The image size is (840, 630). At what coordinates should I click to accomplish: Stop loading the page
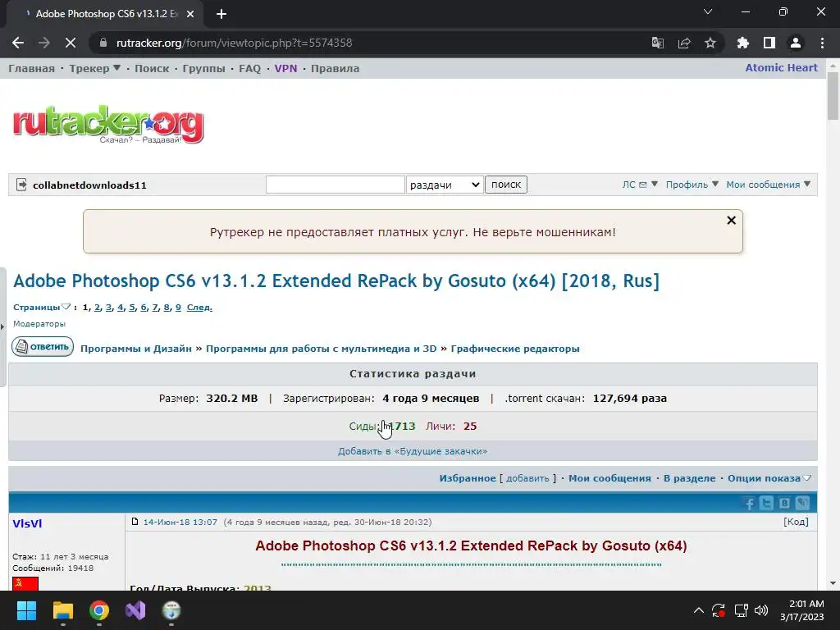coord(71,43)
